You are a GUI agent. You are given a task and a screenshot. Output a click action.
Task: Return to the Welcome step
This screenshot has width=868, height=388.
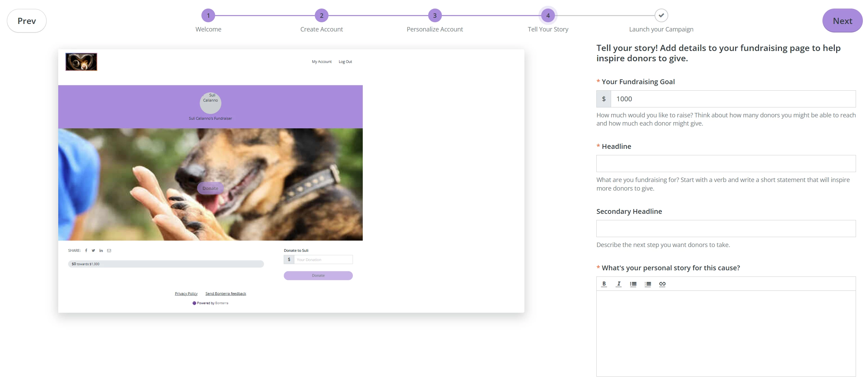tap(208, 15)
